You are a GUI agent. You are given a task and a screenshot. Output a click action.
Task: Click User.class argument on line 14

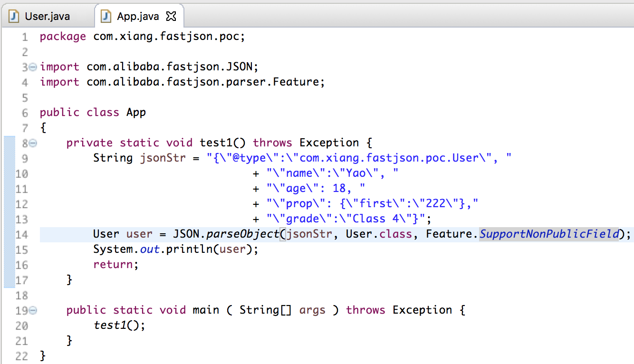379,234
